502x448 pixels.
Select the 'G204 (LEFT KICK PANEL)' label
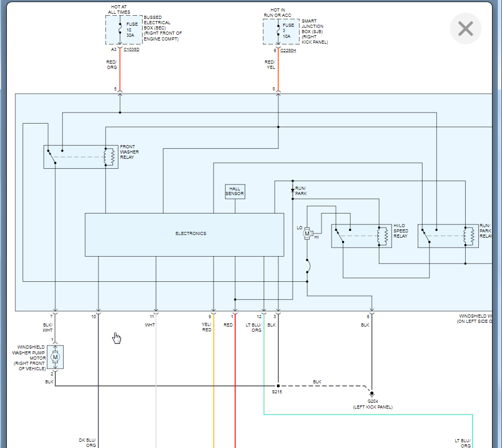[373, 404]
